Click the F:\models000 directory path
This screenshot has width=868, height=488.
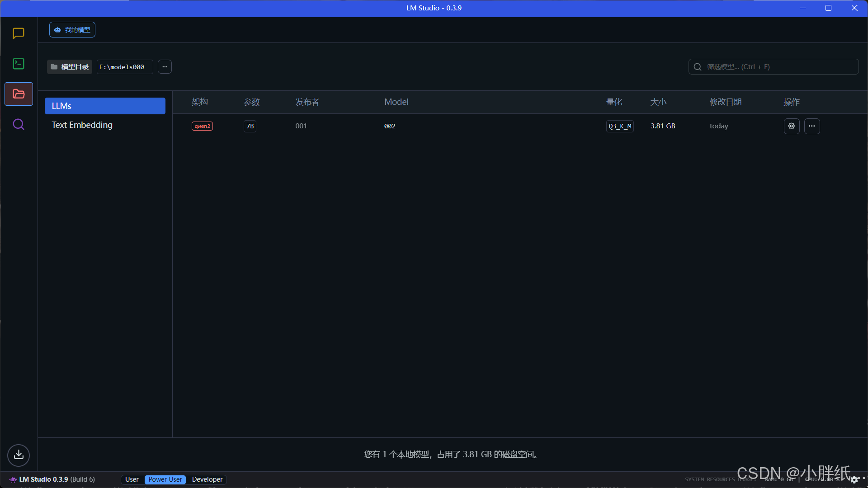[x=124, y=67]
